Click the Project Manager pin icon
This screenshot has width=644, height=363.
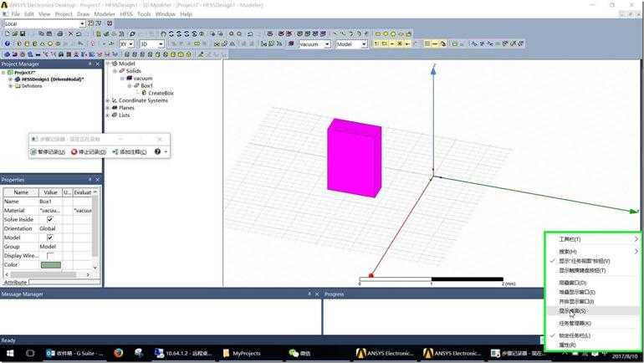pos(90,64)
